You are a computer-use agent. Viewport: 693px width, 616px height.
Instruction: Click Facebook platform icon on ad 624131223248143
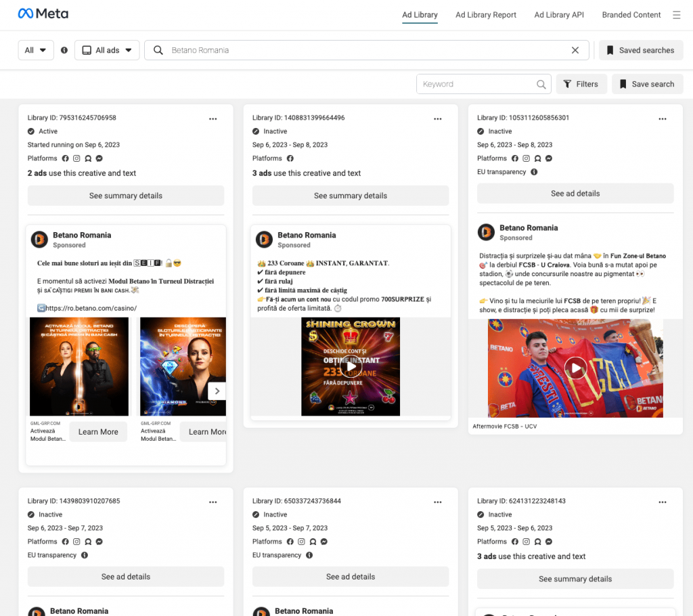click(x=515, y=542)
